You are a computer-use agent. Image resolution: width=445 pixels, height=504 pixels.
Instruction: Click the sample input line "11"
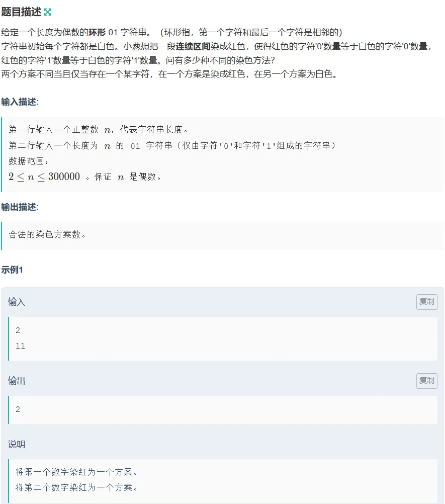coord(20,346)
